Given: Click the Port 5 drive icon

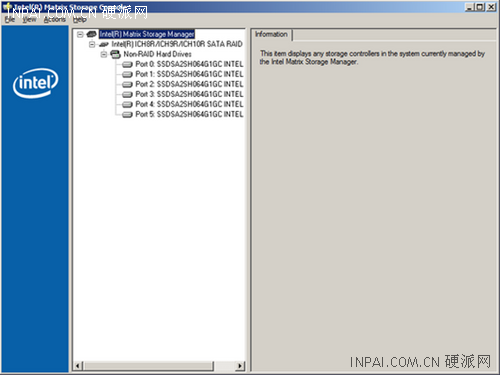Looking at the screenshot, I should [127, 114].
